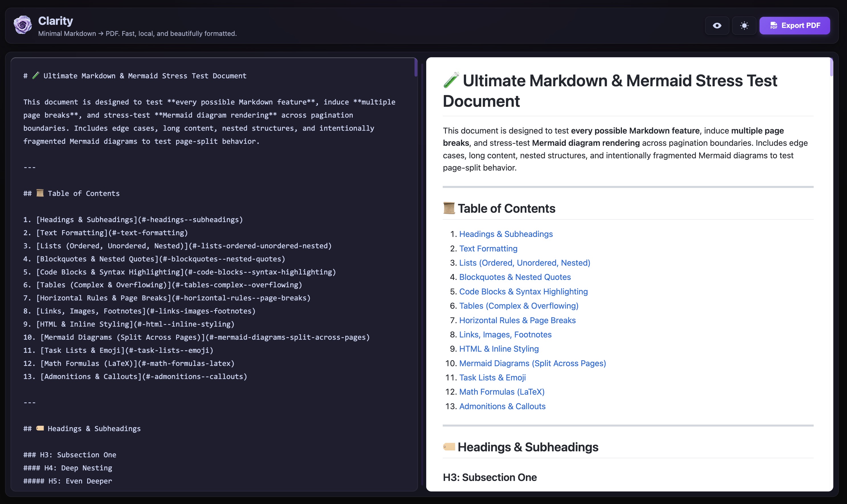This screenshot has height=504, width=847.
Task: Jump to Code Blocks & Syntax Highlighting
Action: pyautogui.click(x=523, y=291)
